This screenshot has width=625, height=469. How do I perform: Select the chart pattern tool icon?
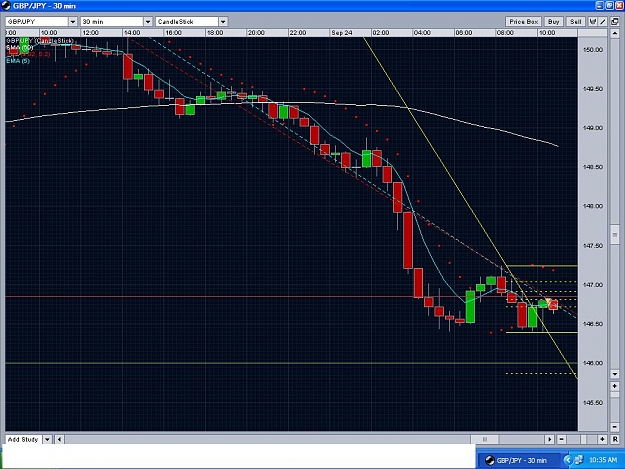[593, 22]
